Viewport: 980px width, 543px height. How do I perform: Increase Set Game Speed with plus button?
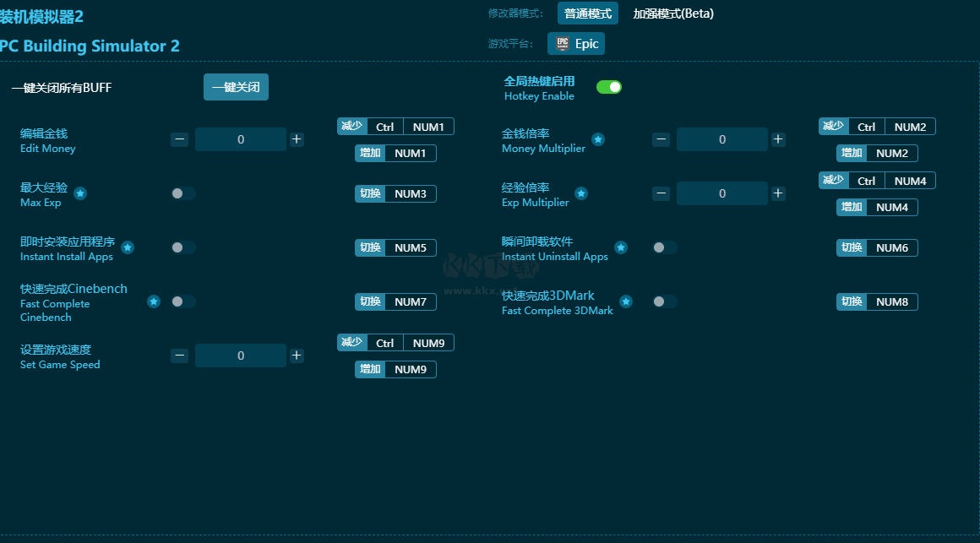(x=297, y=356)
